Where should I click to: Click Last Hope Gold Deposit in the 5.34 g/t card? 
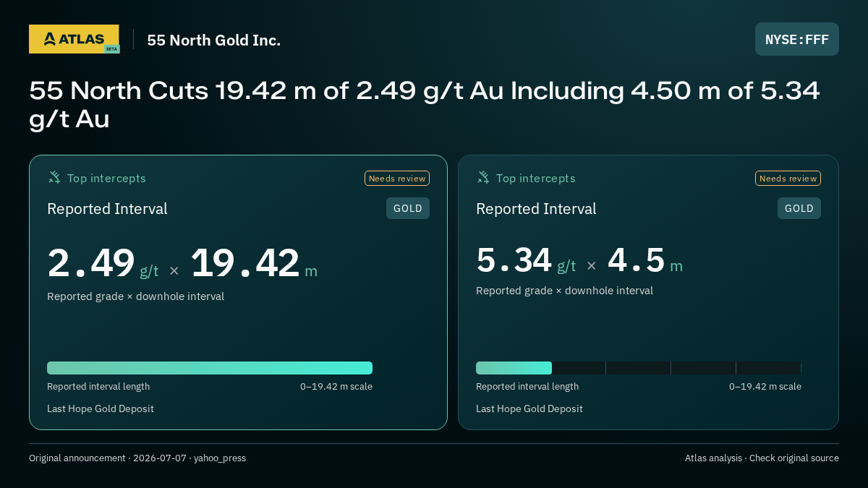529,408
